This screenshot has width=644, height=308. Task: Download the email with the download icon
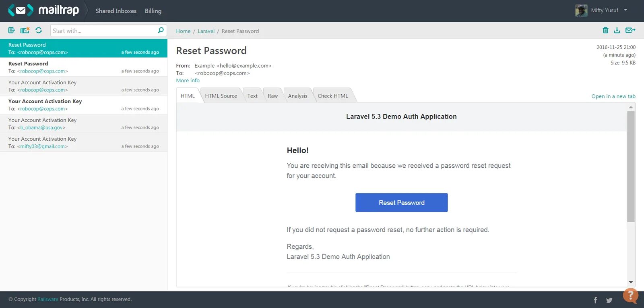click(617, 30)
